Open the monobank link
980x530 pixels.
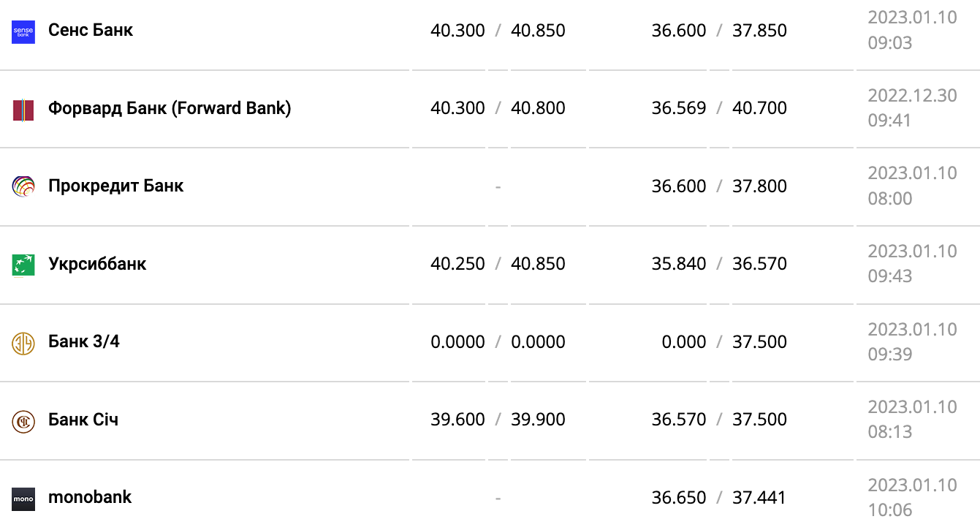90,497
